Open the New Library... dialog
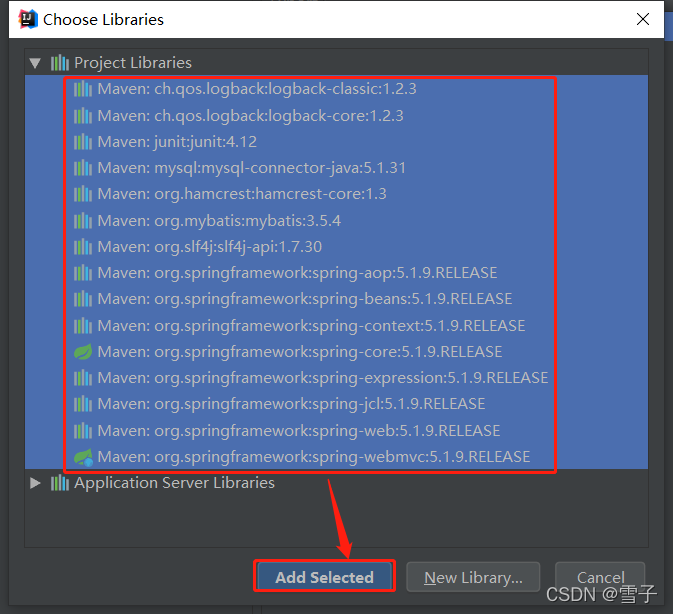This screenshot has height=614, width=673. point(473,577)
